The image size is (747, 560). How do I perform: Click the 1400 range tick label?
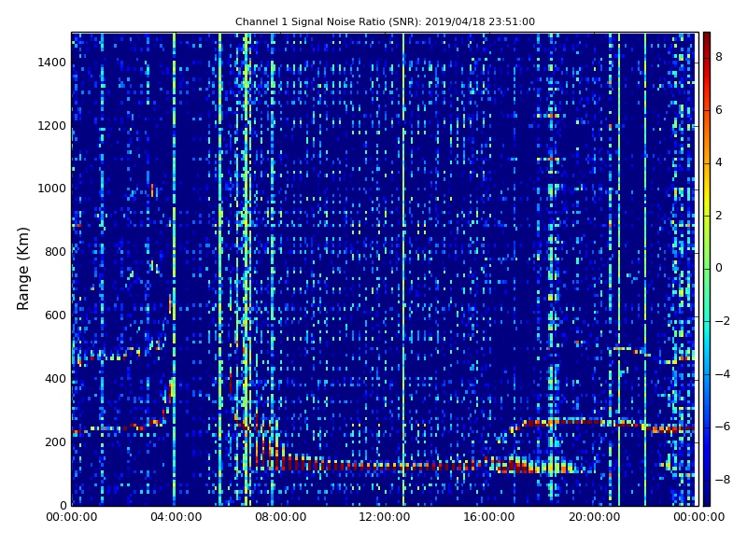52,63
